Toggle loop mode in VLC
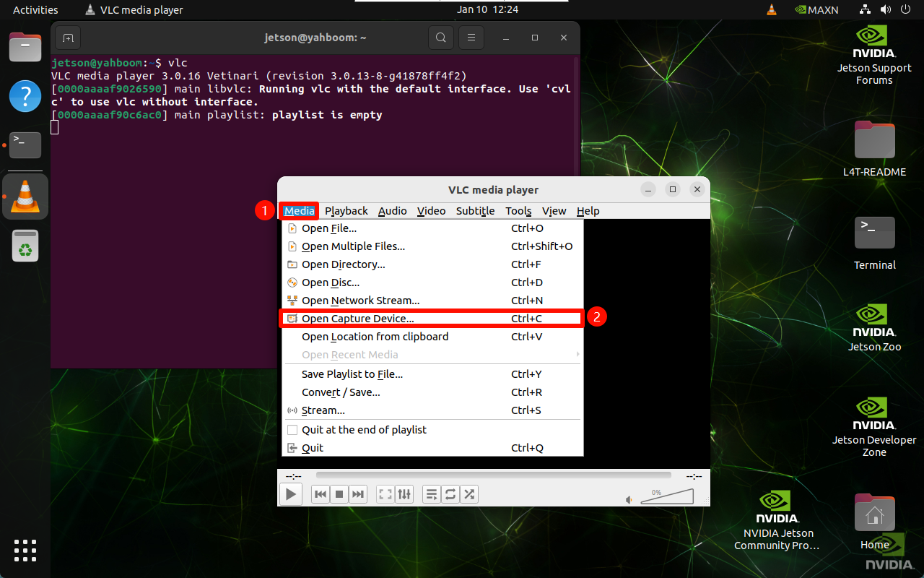Screen dimensions: 924x578 (x=450, y=494)
